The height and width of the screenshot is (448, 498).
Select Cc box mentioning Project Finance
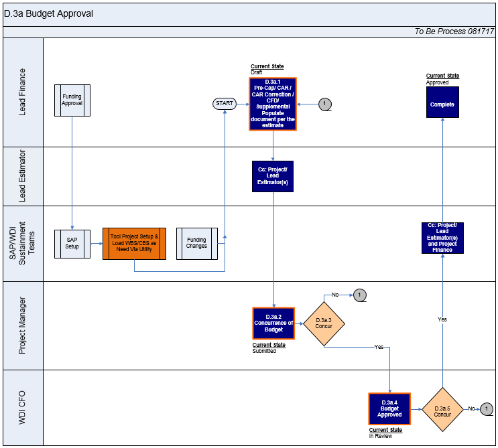click(x=442, y=238)
